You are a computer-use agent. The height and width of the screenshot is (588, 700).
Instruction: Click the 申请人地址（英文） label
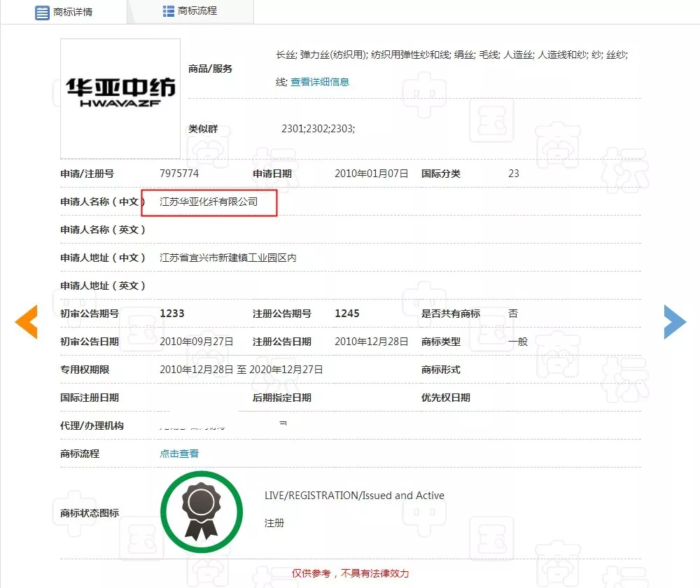(x=103, y=286)
